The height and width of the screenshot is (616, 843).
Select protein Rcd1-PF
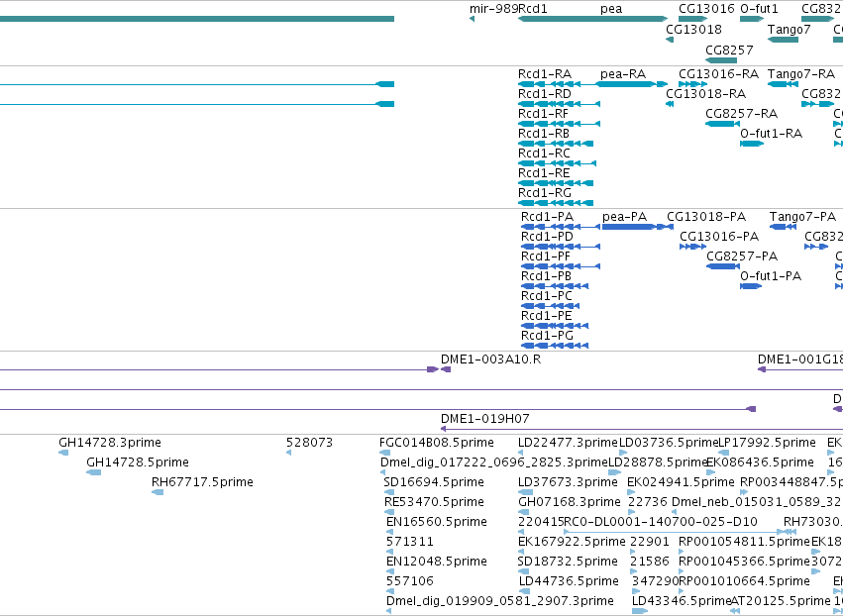point(546,257)
